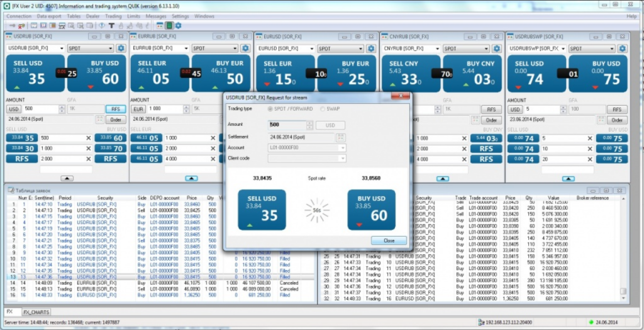Image resolution: width=644 pixels, height=330 pixels.
Task: Remove the 500 row in USDRUB ladder
Action: click(88, 138)
